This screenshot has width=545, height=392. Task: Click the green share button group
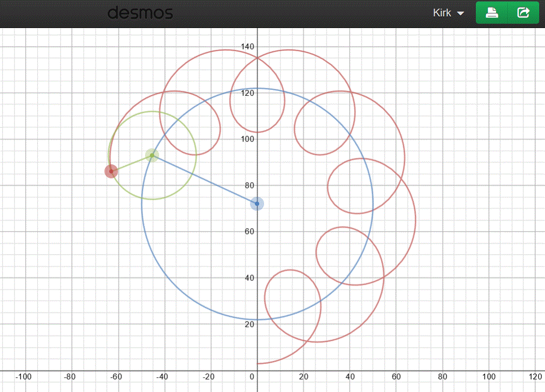point(507,13)
